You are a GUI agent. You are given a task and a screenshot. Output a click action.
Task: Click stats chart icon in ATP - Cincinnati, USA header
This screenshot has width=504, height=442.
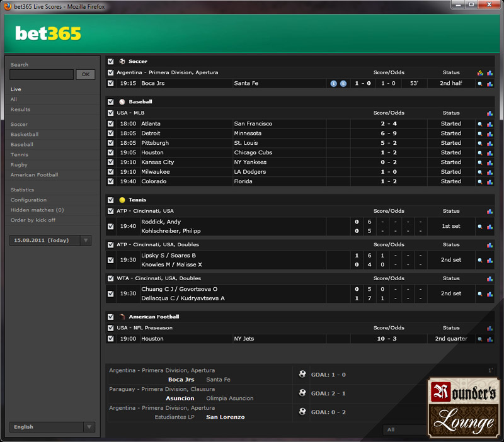coord(490,212)
